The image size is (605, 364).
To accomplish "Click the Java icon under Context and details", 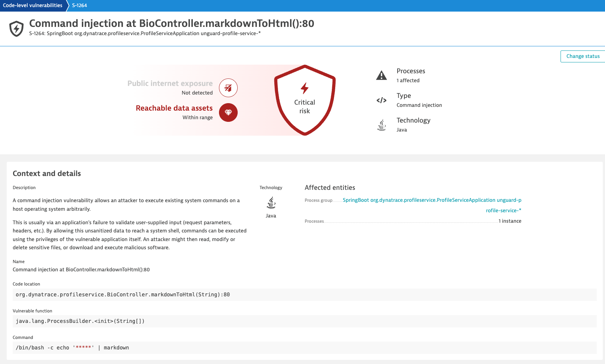I will (x=271, y=203).
